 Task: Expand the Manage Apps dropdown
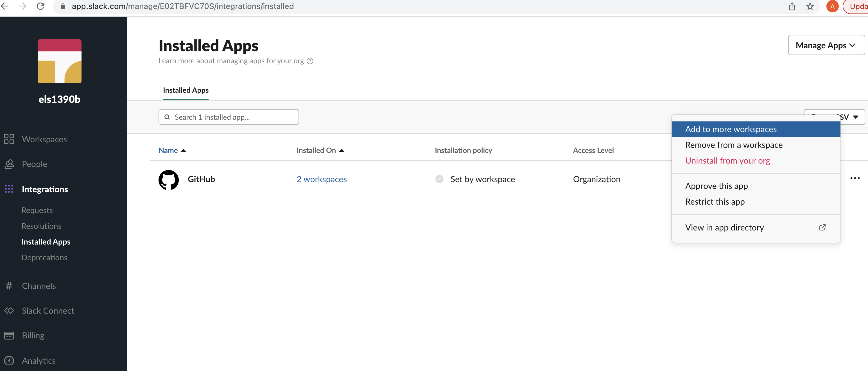(x=826, y=45)
